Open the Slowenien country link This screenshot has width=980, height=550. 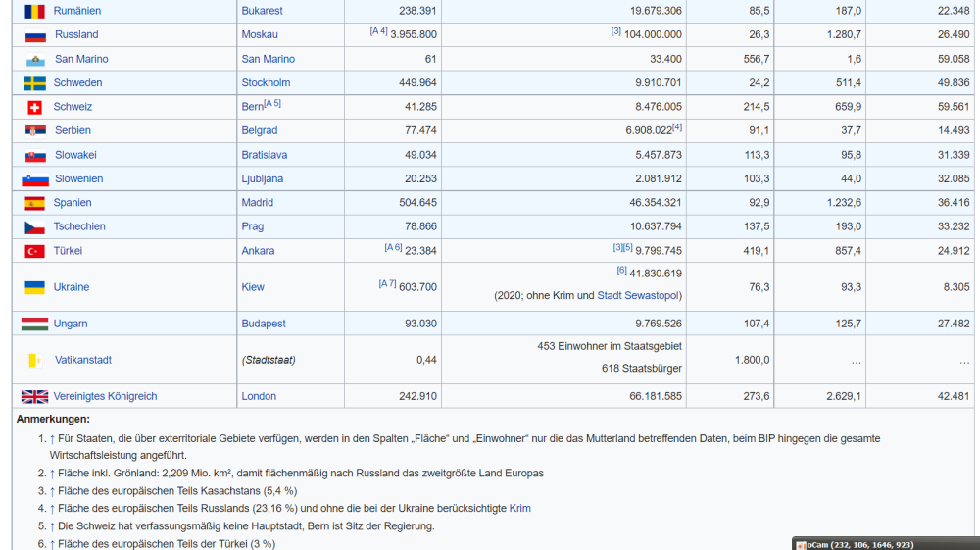click(78, 179)
